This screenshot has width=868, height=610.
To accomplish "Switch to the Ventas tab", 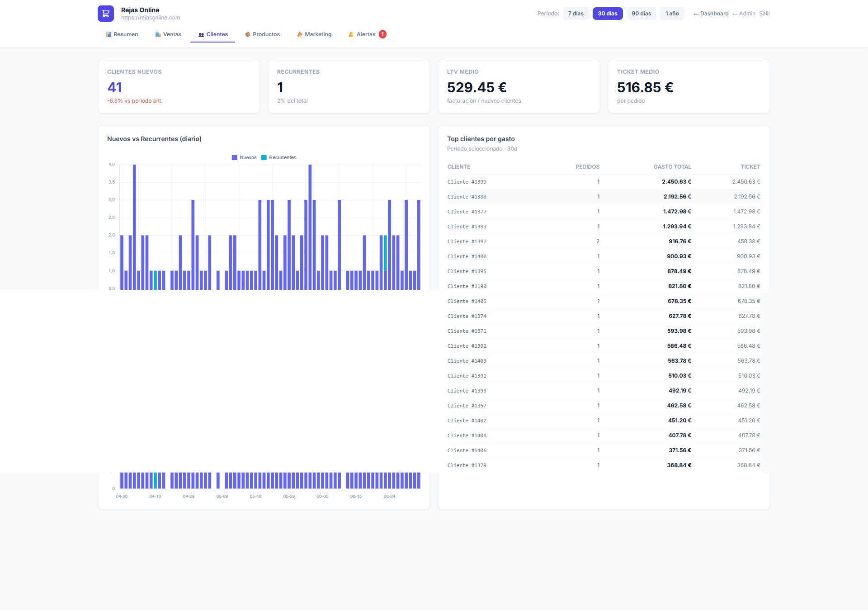I will pos(168,34).
